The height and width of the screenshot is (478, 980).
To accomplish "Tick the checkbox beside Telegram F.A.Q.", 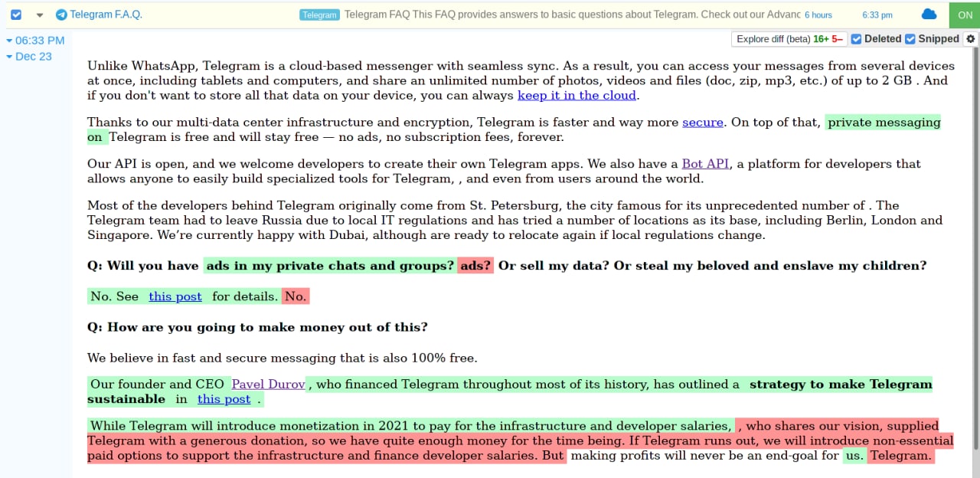I will [x=16, y=15].
